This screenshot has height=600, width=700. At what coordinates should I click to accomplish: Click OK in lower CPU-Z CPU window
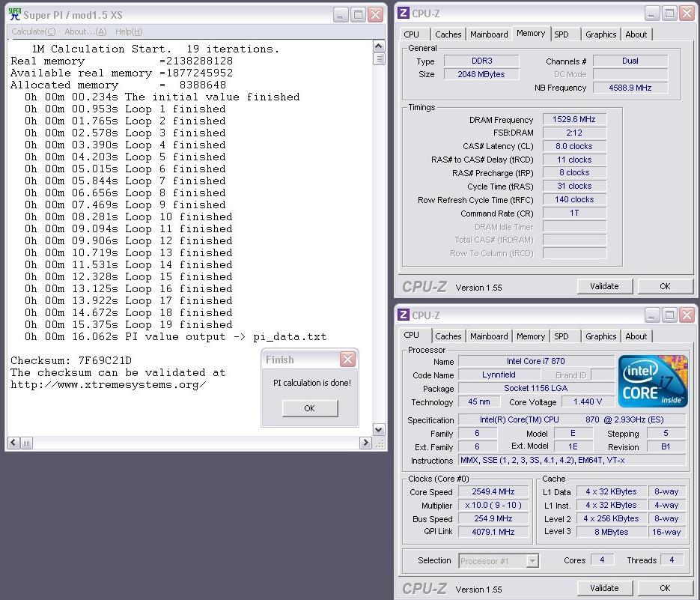pos(665,588)
